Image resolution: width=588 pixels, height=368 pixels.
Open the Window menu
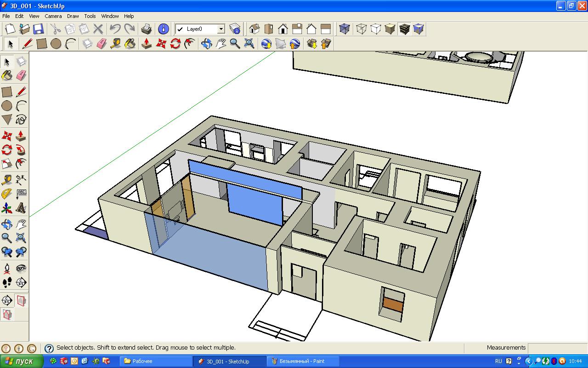pos(110,16)
